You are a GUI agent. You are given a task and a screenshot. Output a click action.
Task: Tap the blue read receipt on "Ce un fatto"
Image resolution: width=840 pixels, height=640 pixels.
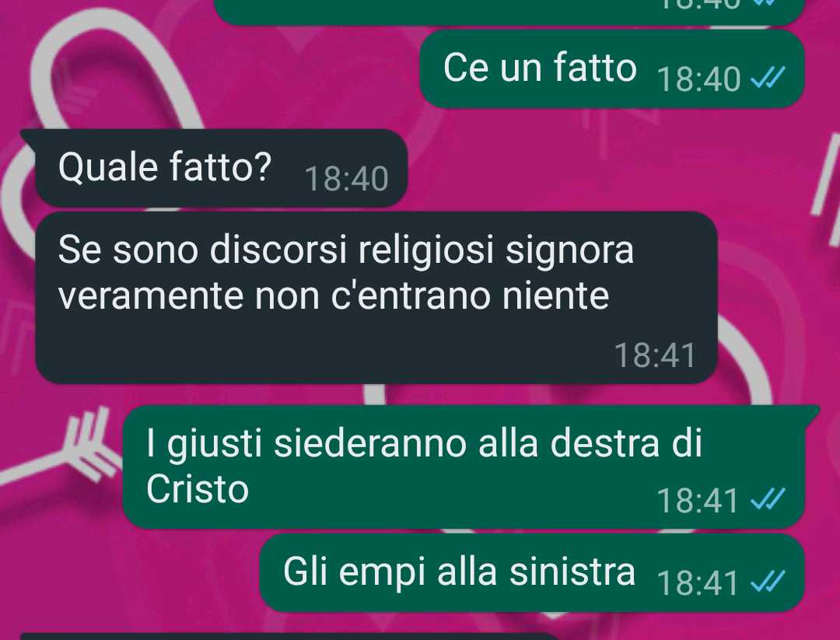(768, 78)
